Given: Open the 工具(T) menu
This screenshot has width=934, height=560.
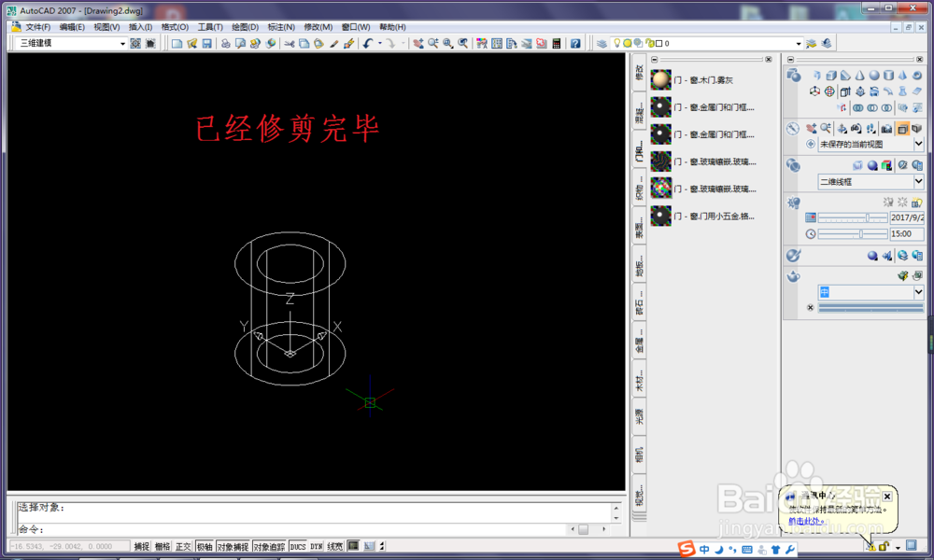Looking at the screenshot, I should coord(210,27).
